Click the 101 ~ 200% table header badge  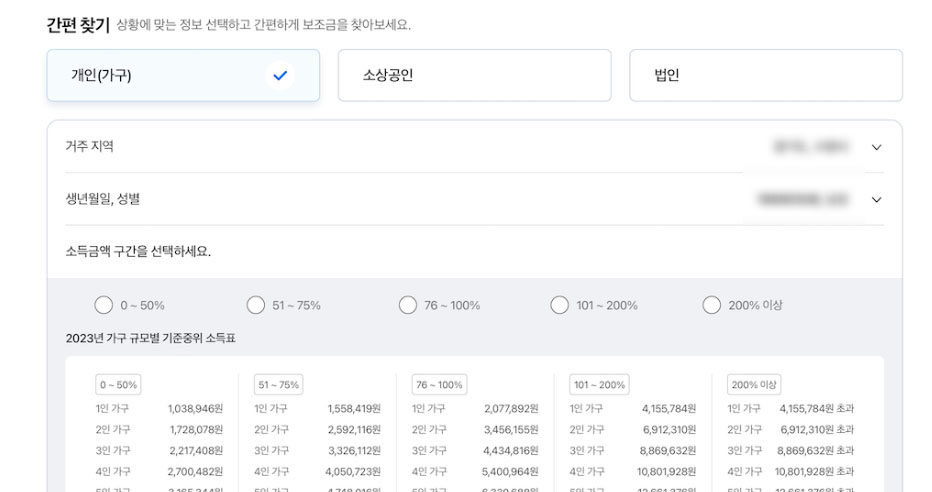coord(599,384)
